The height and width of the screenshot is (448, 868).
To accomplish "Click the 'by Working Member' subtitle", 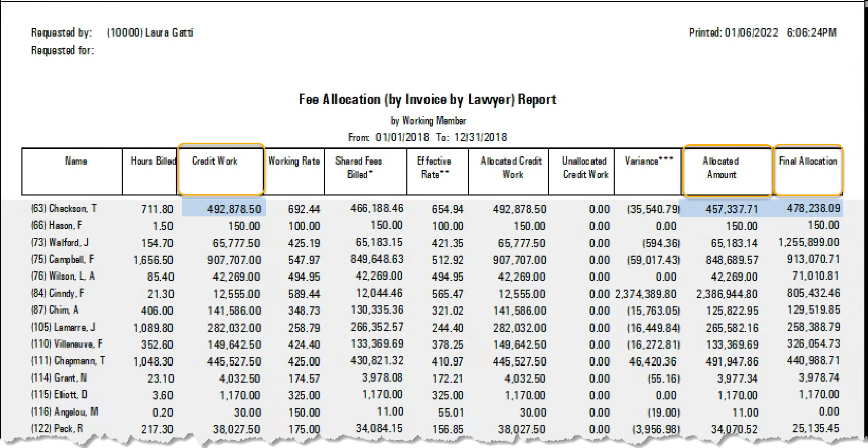I will click(428, 121).
